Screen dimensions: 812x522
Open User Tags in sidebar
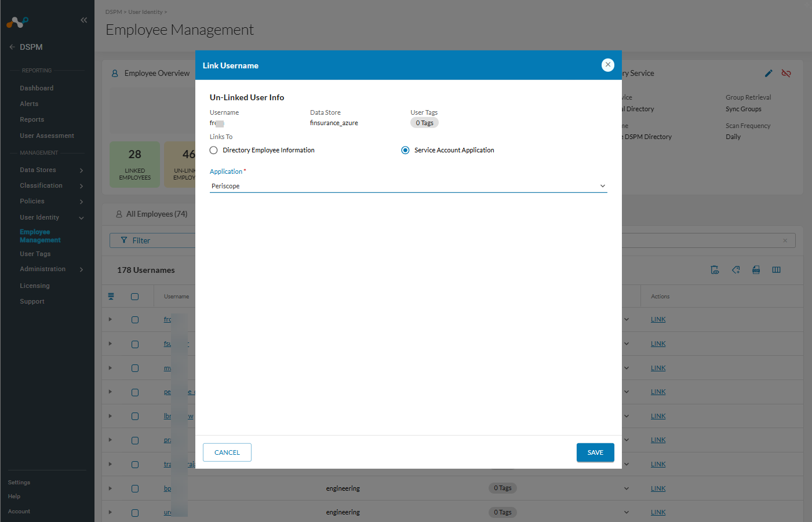tap(35, 254)
